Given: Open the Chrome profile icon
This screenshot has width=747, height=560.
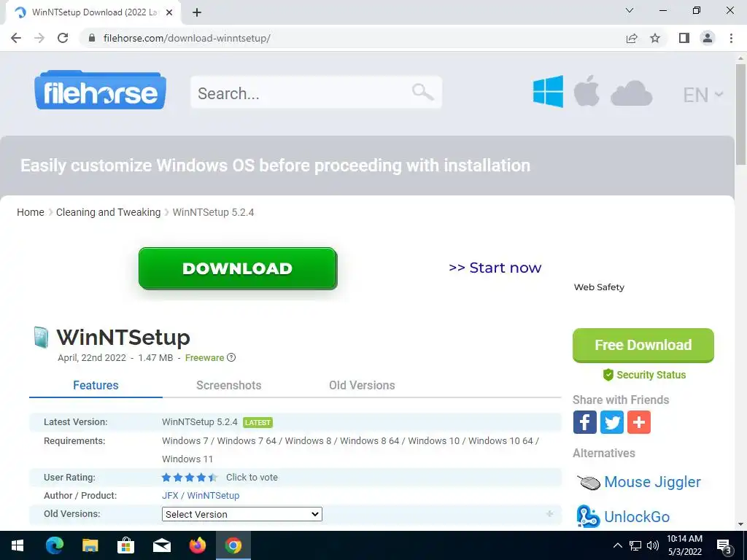Looking at the screenshot, I should click(708, 38).
